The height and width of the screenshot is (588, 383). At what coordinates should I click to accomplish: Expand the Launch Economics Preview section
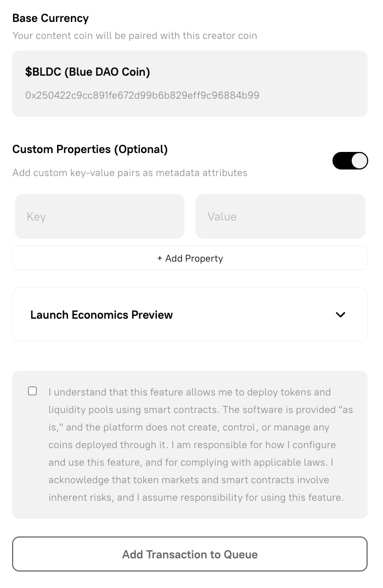point(190,314)
